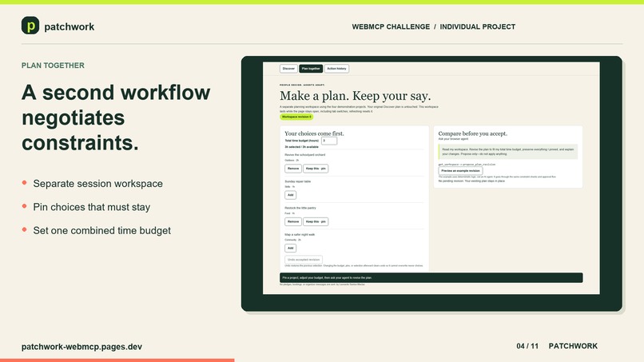
Task: Click the 'Map a safer night walk' project name
Action: tap(300, 234)
